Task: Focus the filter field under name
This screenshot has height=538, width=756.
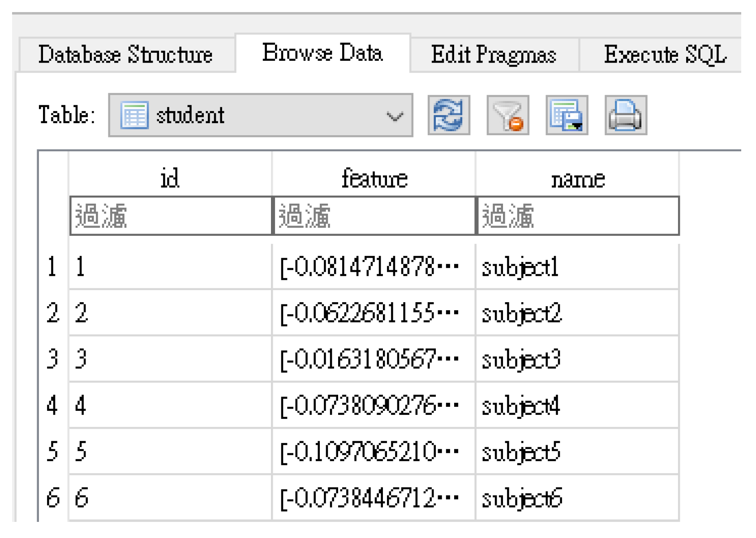Action: click(578, 216)
